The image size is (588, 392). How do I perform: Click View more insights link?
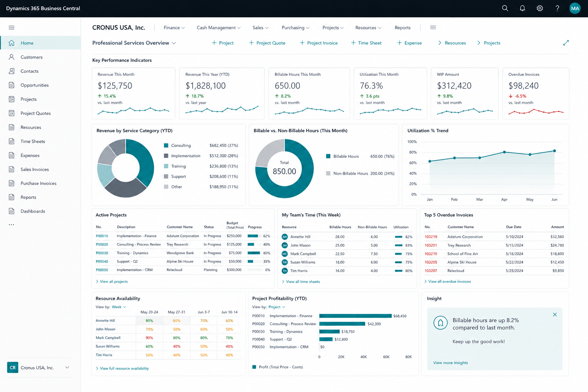pos(451,363)
